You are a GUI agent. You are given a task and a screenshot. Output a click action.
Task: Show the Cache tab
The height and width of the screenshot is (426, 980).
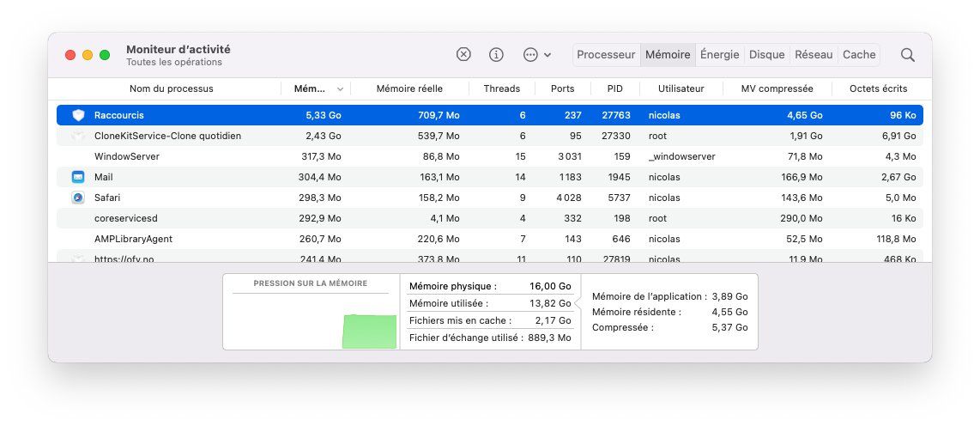859,54
